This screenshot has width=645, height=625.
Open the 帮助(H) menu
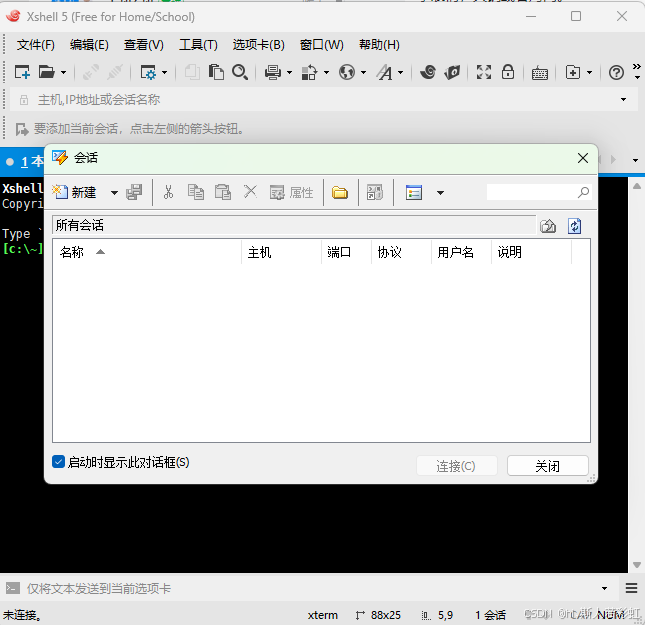(379, 44)
